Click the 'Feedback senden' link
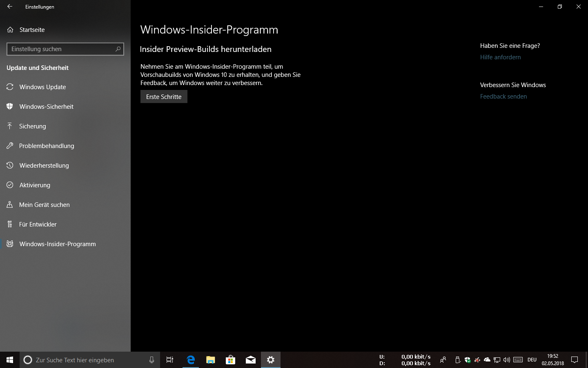588x368 pixels. [x=503, y=96]
